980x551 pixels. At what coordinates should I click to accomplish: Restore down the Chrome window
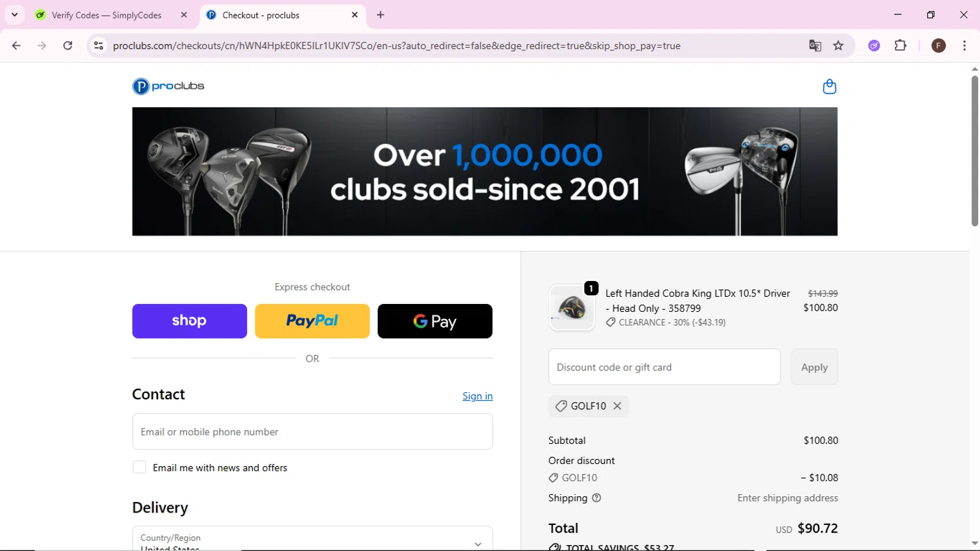tap(930, 14)
